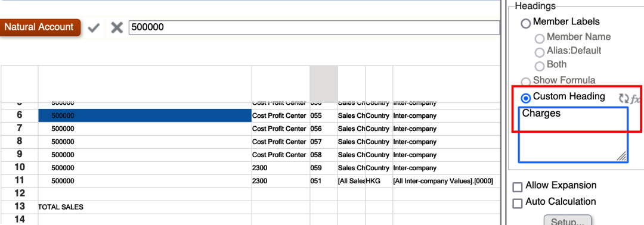Cancel entry with the X icon

117,28
